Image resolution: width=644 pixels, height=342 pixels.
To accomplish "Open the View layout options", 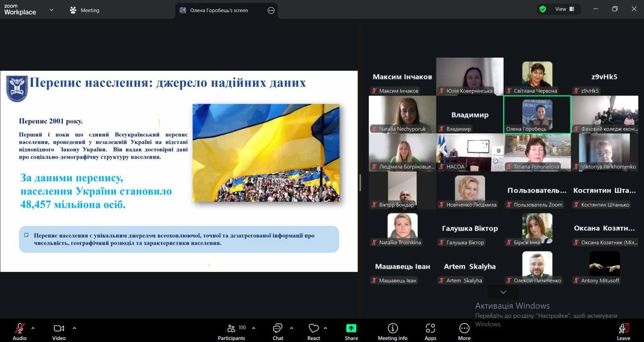I will coord(564,9).
